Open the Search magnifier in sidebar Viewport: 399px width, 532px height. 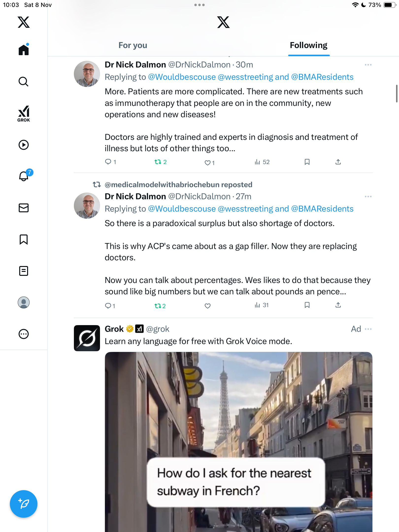24,82
